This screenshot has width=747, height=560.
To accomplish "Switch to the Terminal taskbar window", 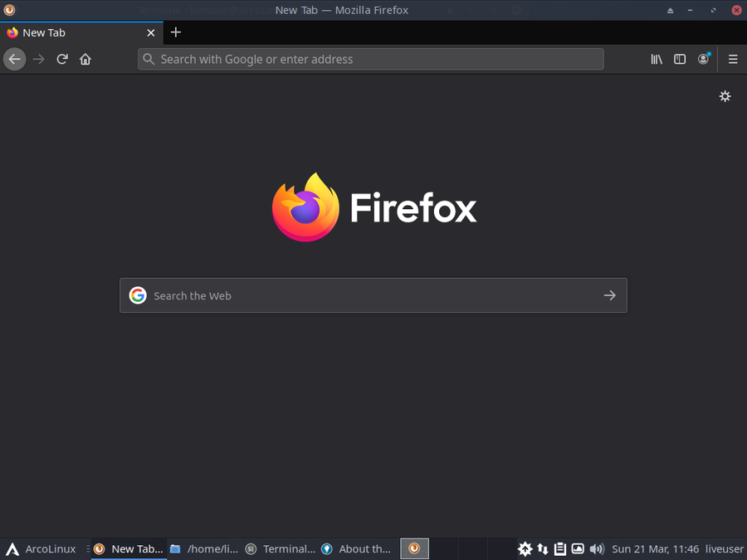I will point(281,549).
